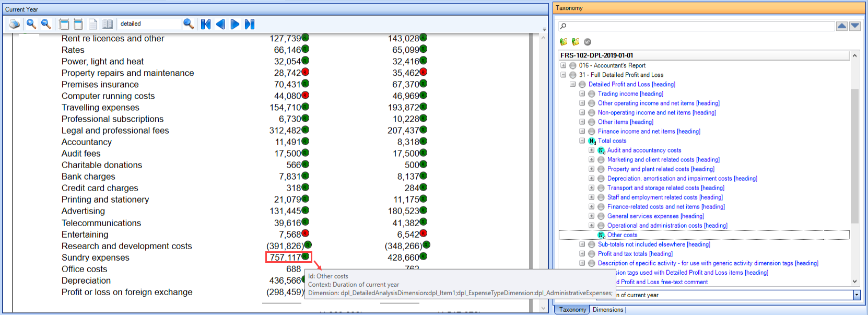Click the N tag icon beside Other costs
868x315 pixels.
click(601, 235)
